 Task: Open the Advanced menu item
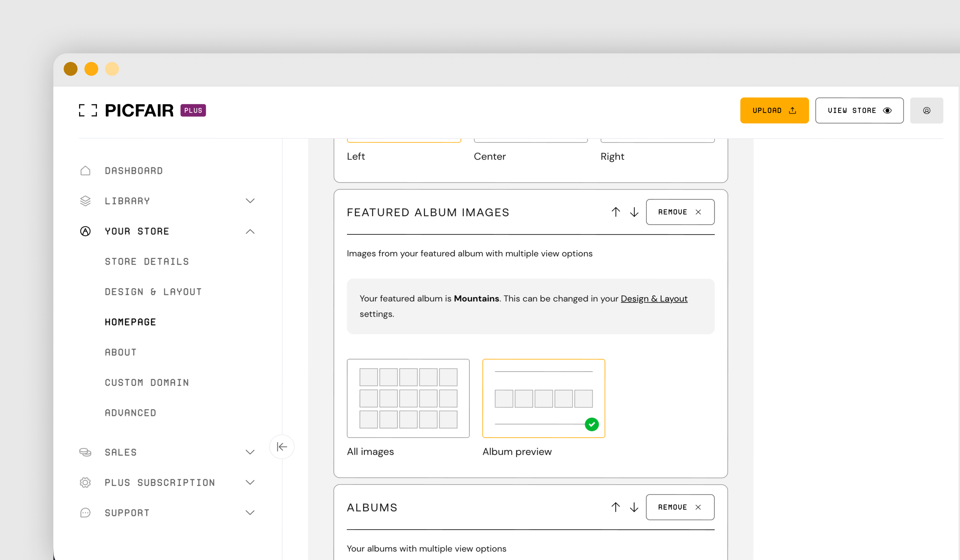click(131, 413)
